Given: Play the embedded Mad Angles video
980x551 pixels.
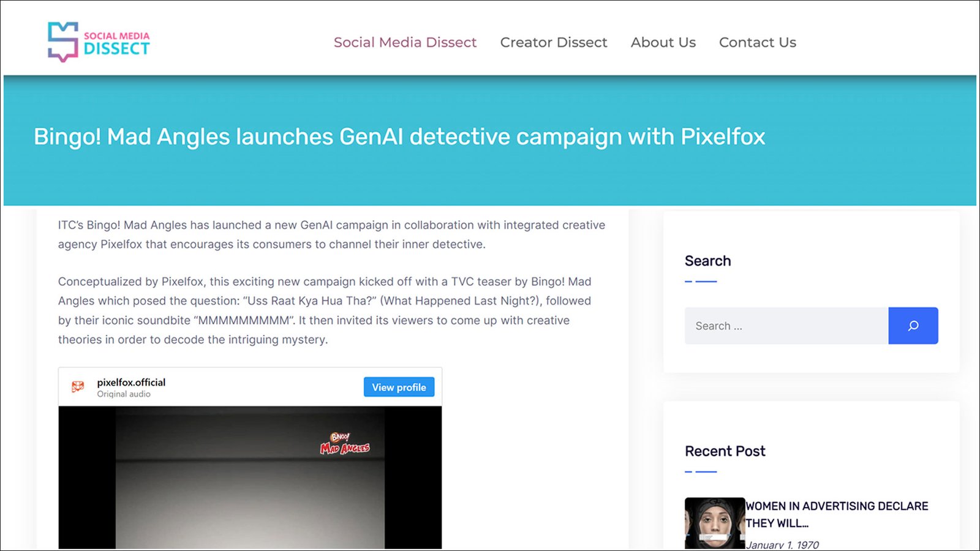Looking at the screenshot, I should 250,478.
